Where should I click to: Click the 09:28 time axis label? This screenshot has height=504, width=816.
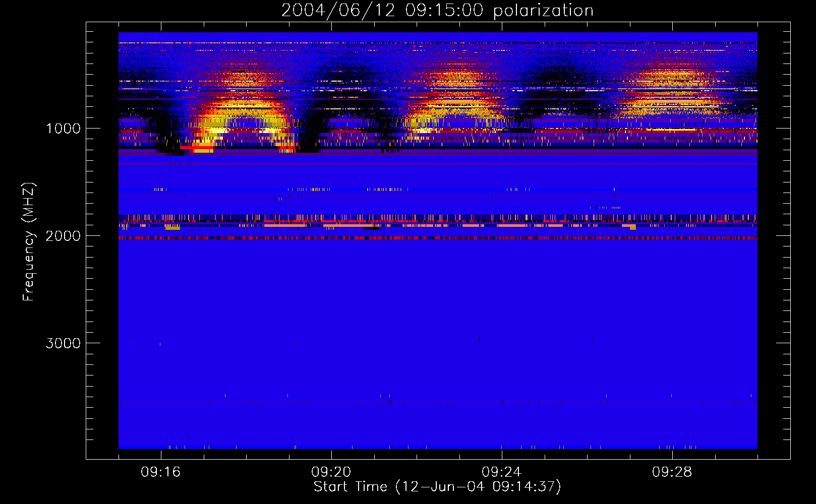pos(672,472)
